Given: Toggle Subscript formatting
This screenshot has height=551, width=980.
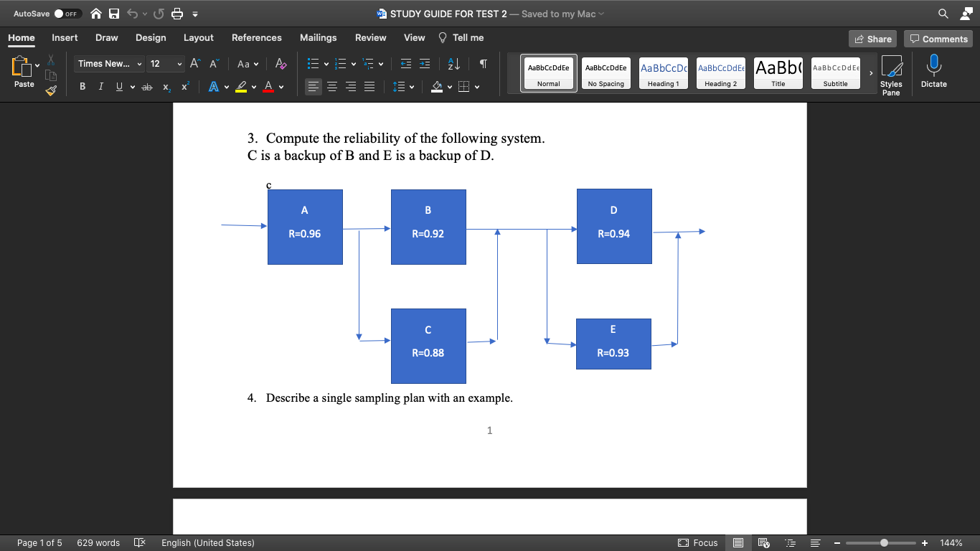Looking at the screenshot, I should [166, 87].
